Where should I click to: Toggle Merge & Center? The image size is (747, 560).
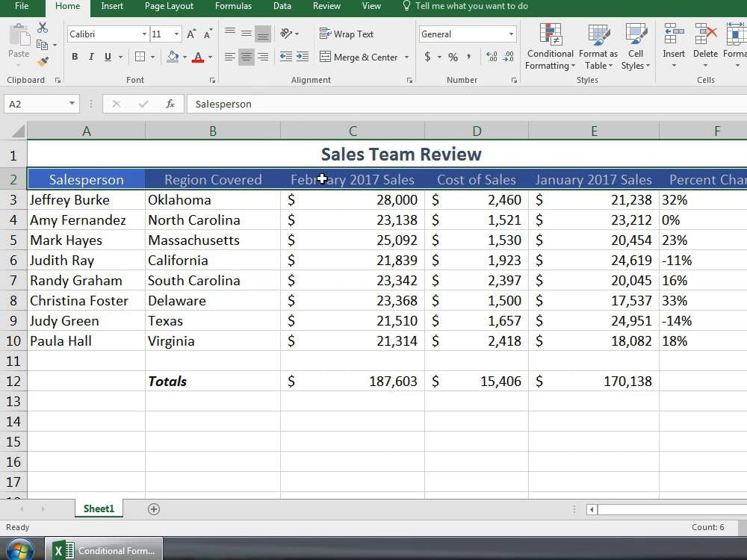point(359,57)
